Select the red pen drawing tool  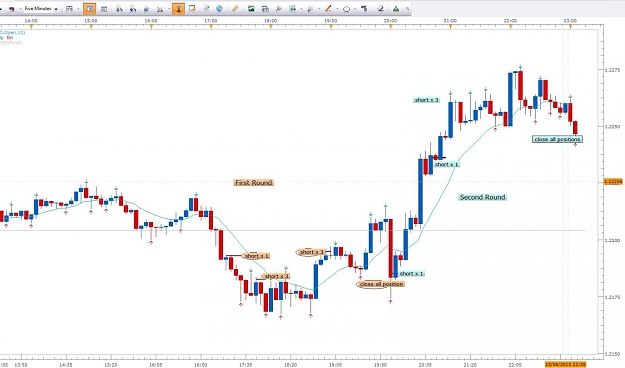pos(328,8)
